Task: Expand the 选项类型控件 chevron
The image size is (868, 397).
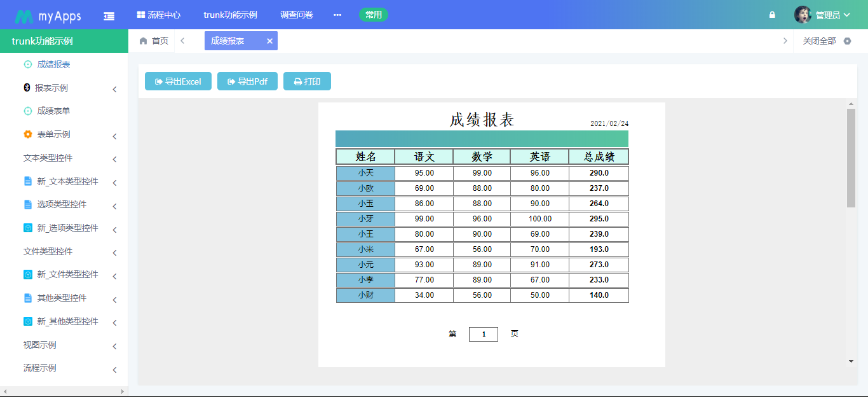Action: 115,206
